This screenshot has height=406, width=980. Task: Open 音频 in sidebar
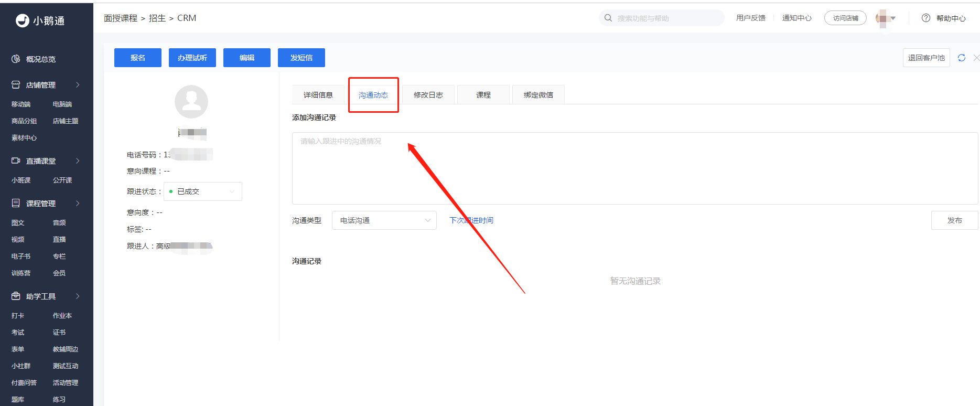coord(59,223)
